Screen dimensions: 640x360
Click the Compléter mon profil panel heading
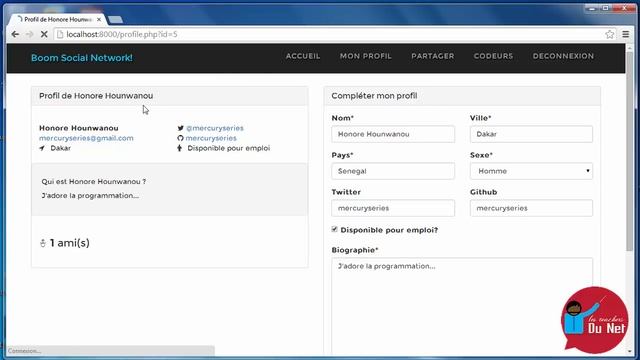374,96
